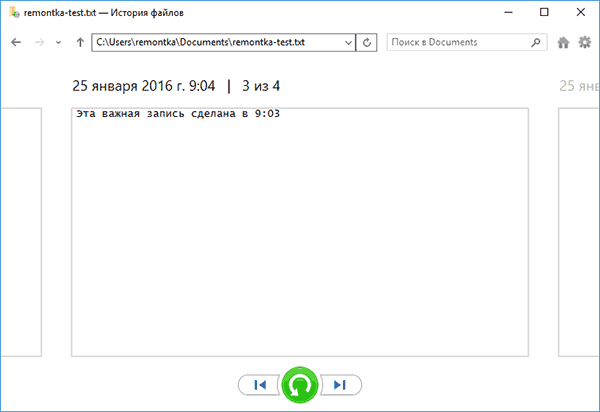
Task: Maximize the File History window
Action: pyautogui.click(x=543, y=13)
